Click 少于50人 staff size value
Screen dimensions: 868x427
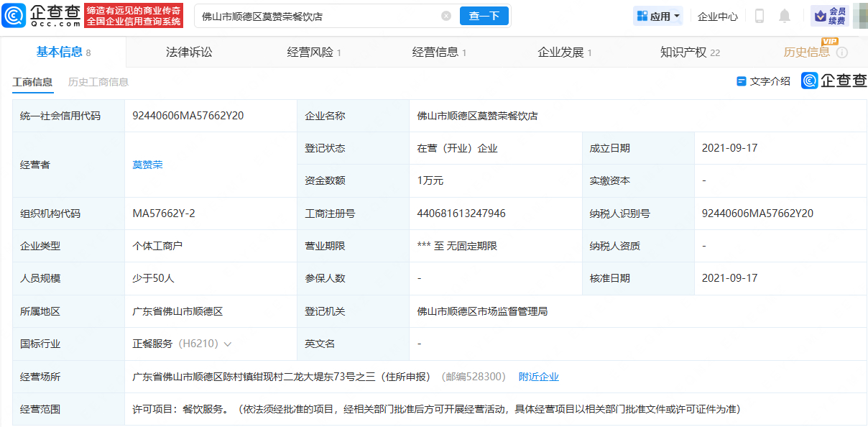click(154, 278)
